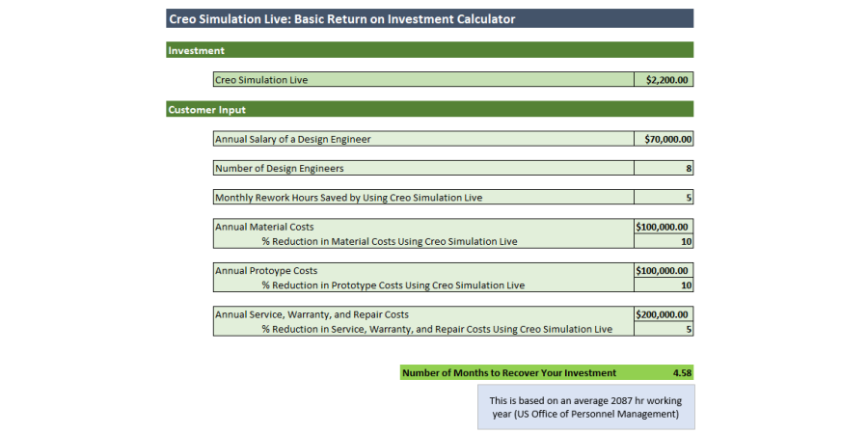Click the Annual Material Costs amount cell
This screenshot has width=868, height=434.
pyautogui.click(x=664, y=227)
